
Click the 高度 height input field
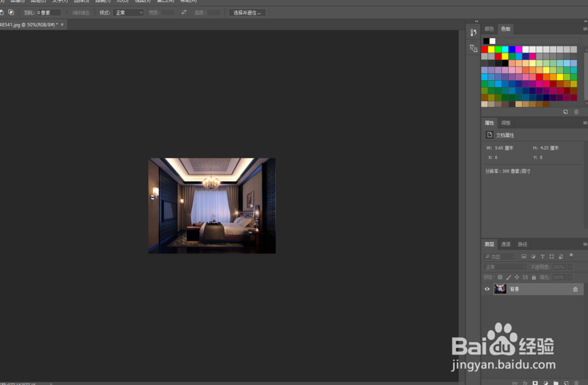click(x=214, y=12)
